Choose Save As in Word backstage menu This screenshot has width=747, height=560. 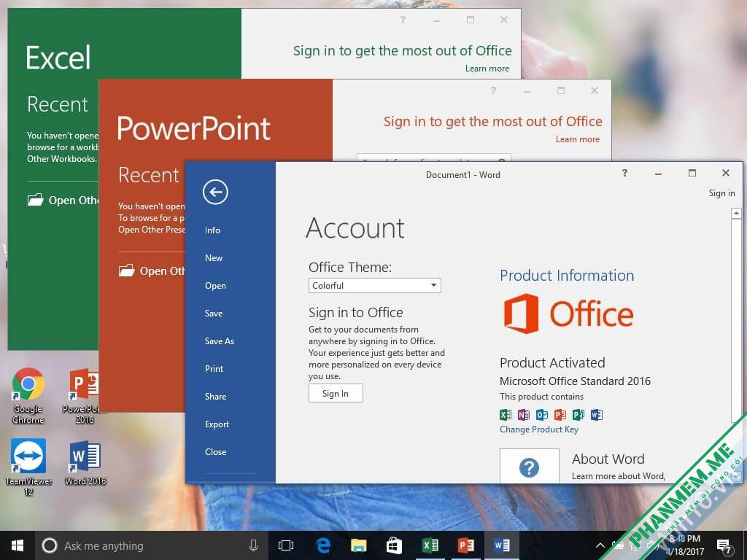pos(219,341)
